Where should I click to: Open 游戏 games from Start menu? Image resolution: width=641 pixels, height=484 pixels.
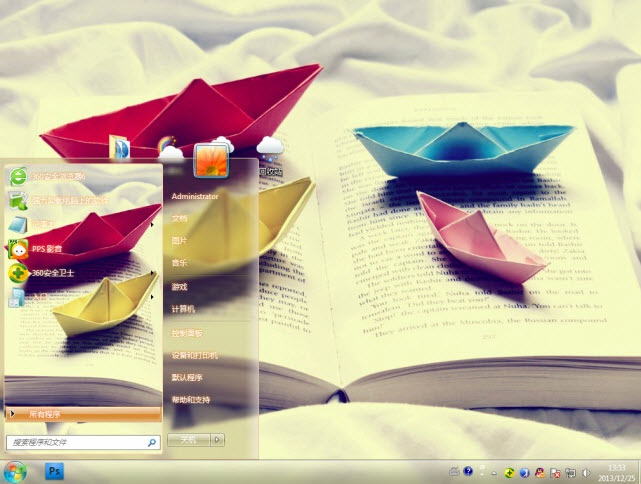(x=179, y=287)
